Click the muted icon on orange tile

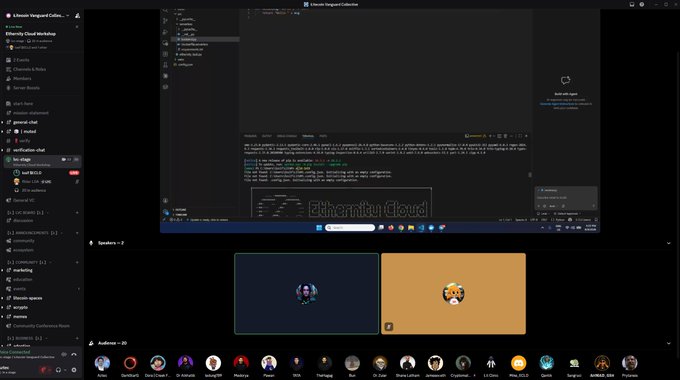click(x=389, y=327)
